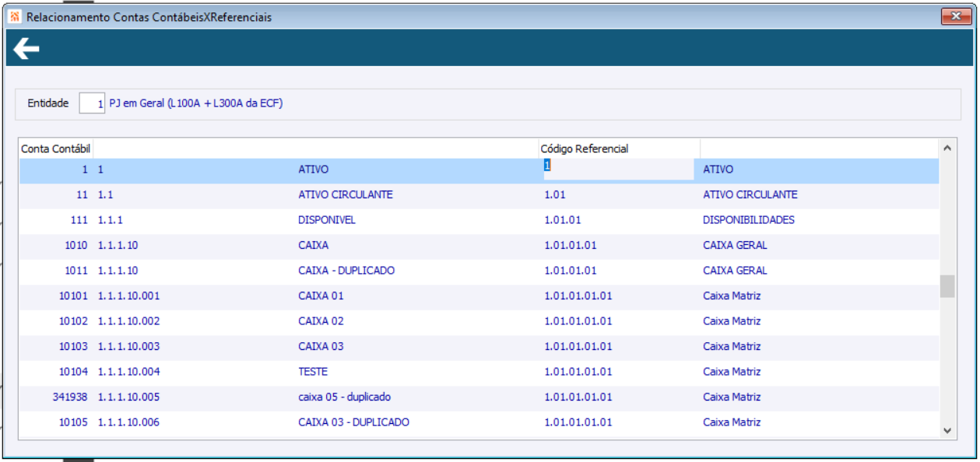Click account number 1010
980x462 pixels.
[76, 245]
